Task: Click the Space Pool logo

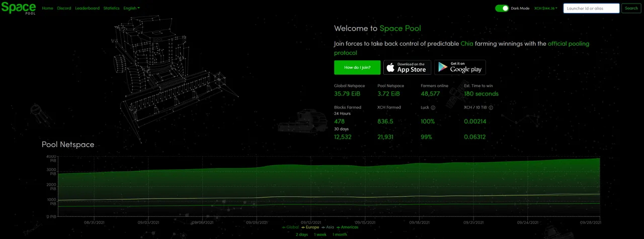Action: (19, 8)
